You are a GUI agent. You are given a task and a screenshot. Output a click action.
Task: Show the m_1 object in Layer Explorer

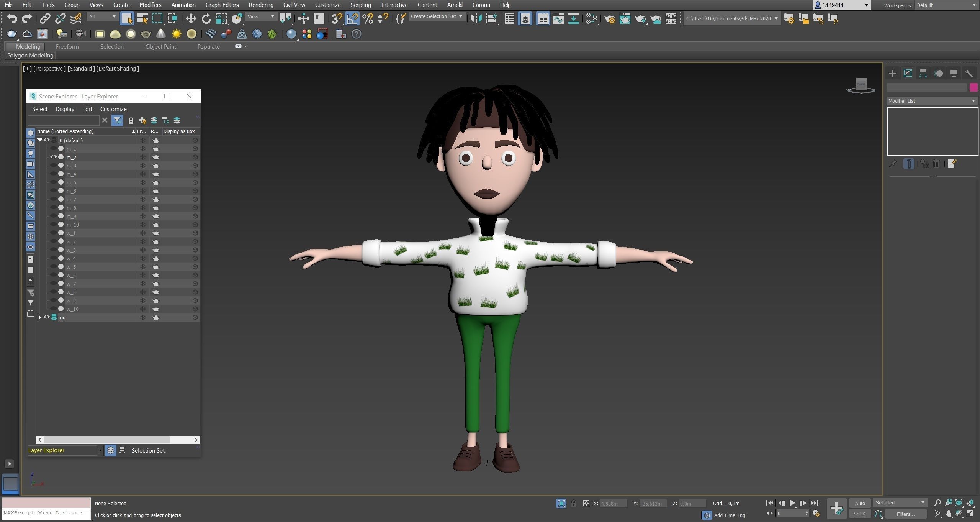(x=53, y=149)
